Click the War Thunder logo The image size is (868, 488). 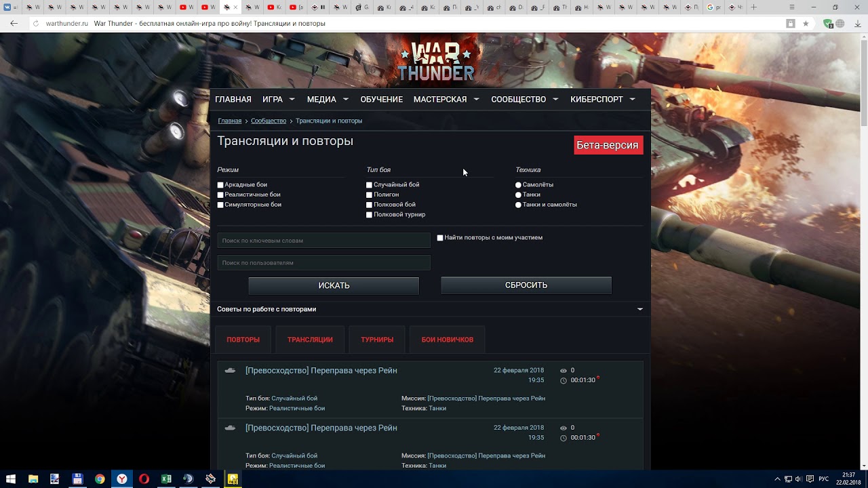tap(435, 62)
